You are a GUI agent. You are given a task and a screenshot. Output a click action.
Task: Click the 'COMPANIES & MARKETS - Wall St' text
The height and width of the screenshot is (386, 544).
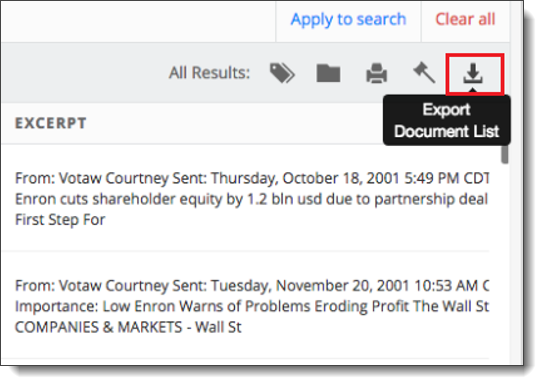[128, 327]
